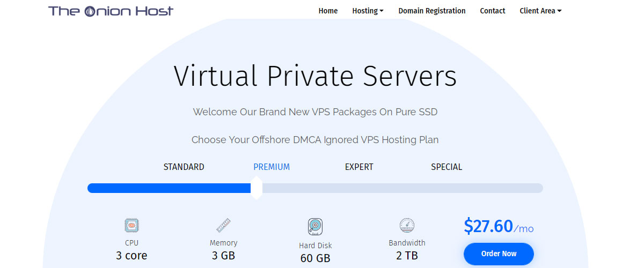Click the unfilled part of plan slider
644x268 pixels.
tap(402, 188)
